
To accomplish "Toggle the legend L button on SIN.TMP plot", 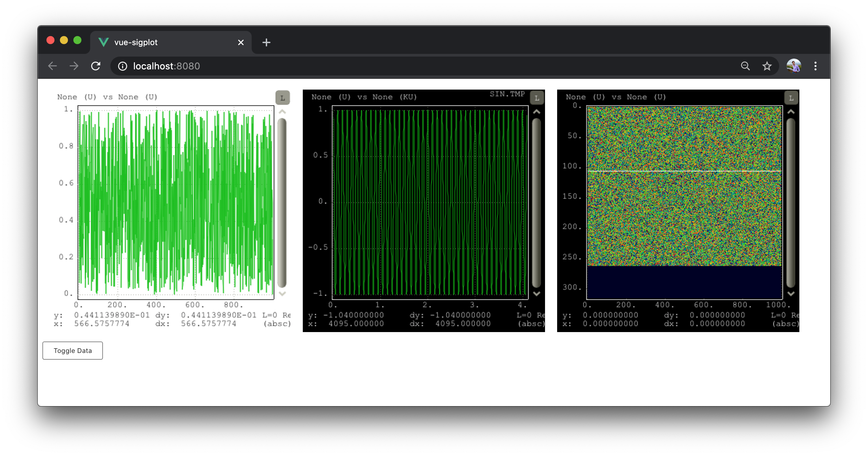I will [x=537, y=98].
